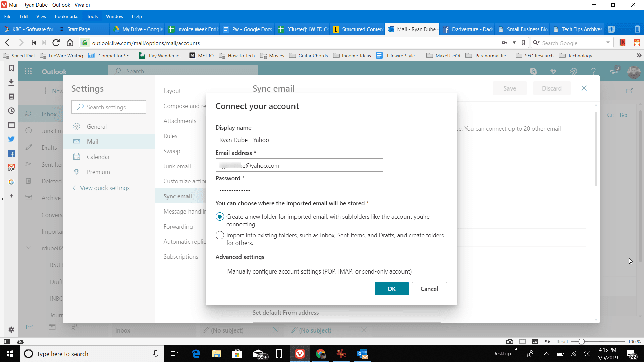The image size is (644, 362).
Task: Open the Sync email settings menu
Action: pyautogui.click(x=178, y=196)
